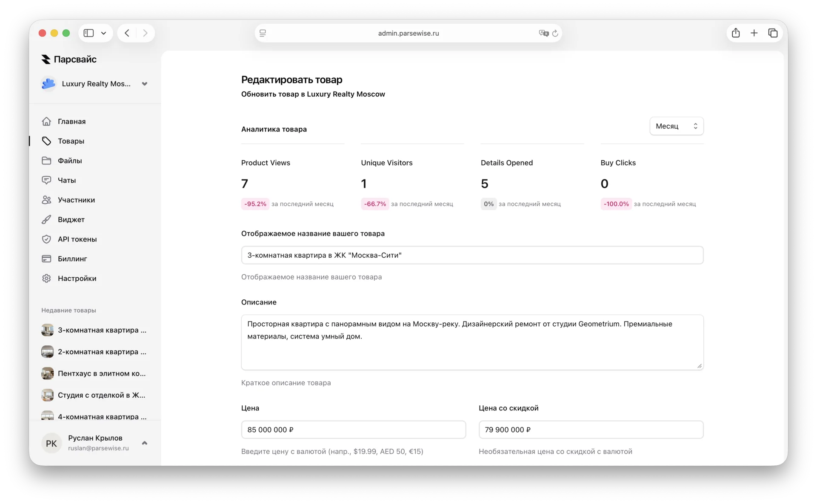Click the 3-комнатная квартира thumbnail
This screenshot has width=817, height=504.
[47, 330]
